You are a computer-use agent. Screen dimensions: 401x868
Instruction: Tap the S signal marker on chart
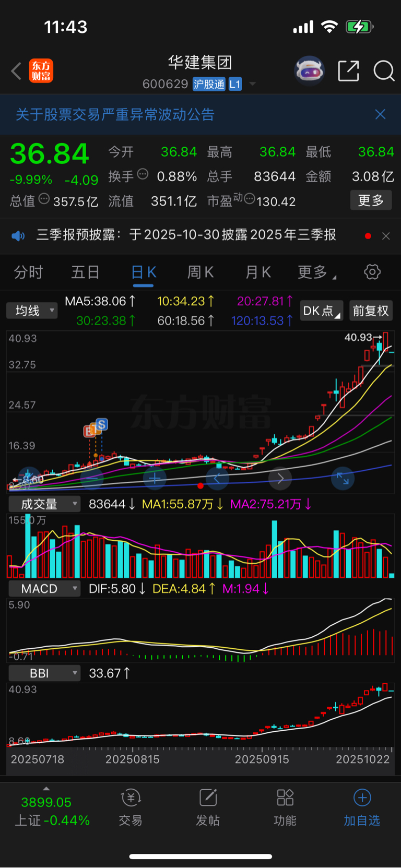(x=102, y=424)
